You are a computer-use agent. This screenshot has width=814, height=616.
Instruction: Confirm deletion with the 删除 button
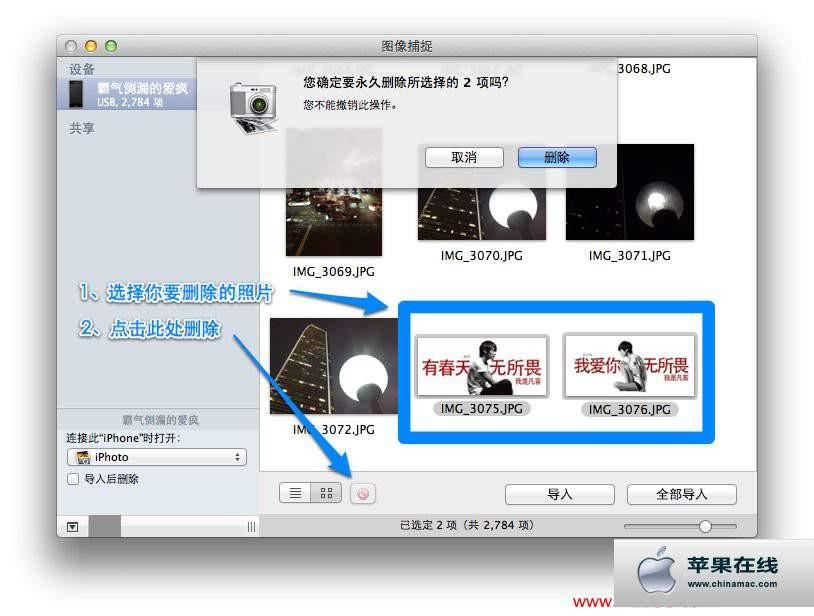pyautogui.click(x=557, y=157)
